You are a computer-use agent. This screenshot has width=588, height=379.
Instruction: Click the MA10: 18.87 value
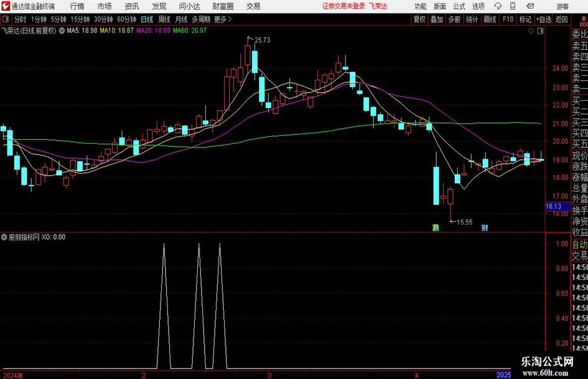pos(116,30)
